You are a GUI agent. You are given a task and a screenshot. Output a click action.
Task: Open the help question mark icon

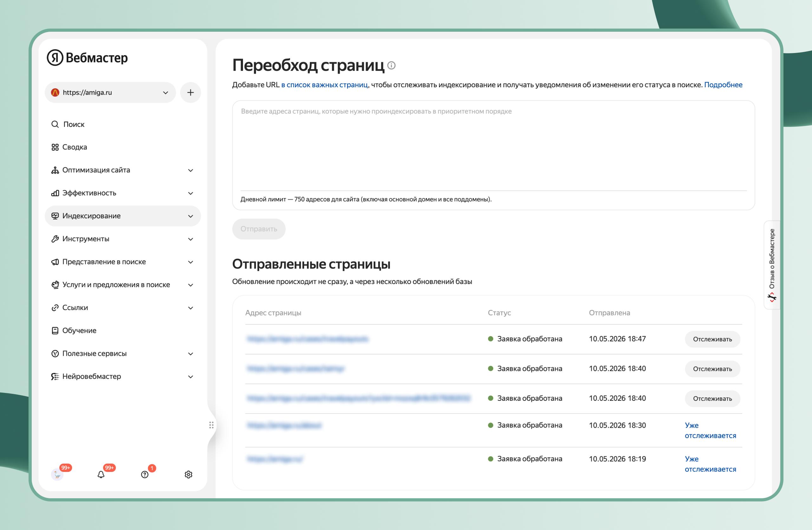coord(145,474)
